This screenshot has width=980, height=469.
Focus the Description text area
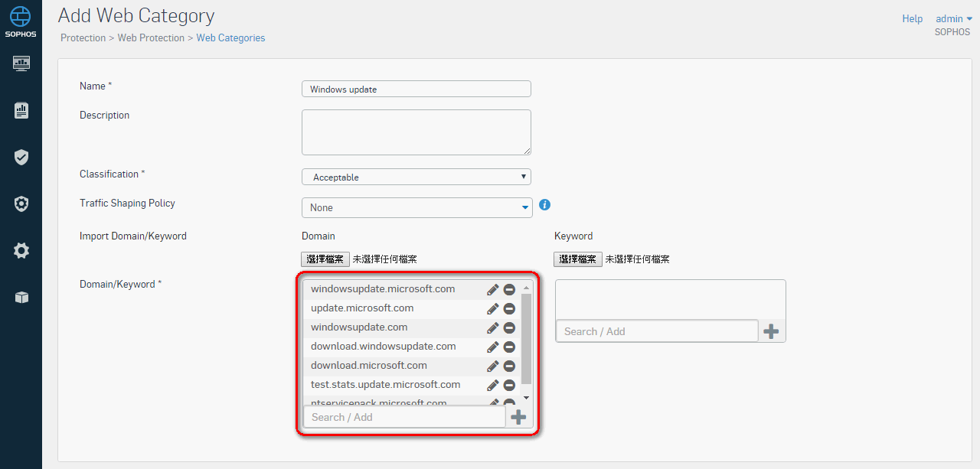416,132
